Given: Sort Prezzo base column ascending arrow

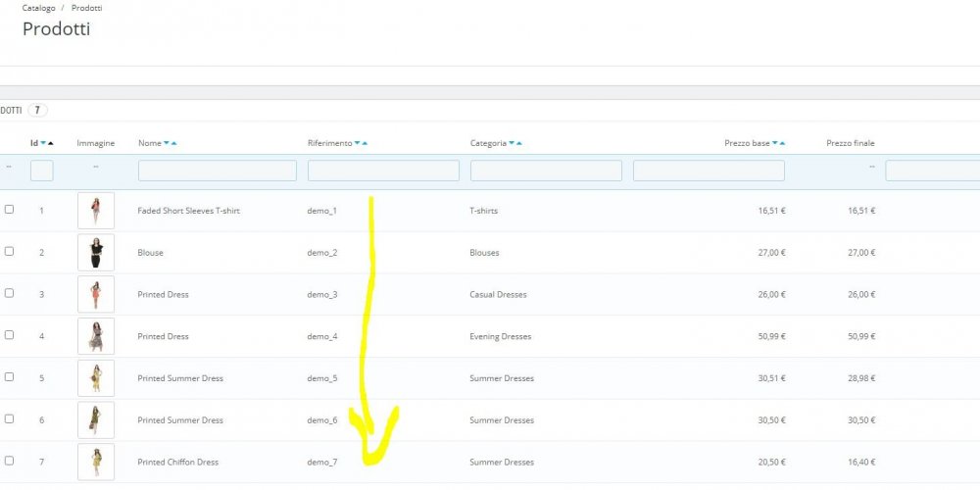Looking at the screenshot, I should click(782, 144).
